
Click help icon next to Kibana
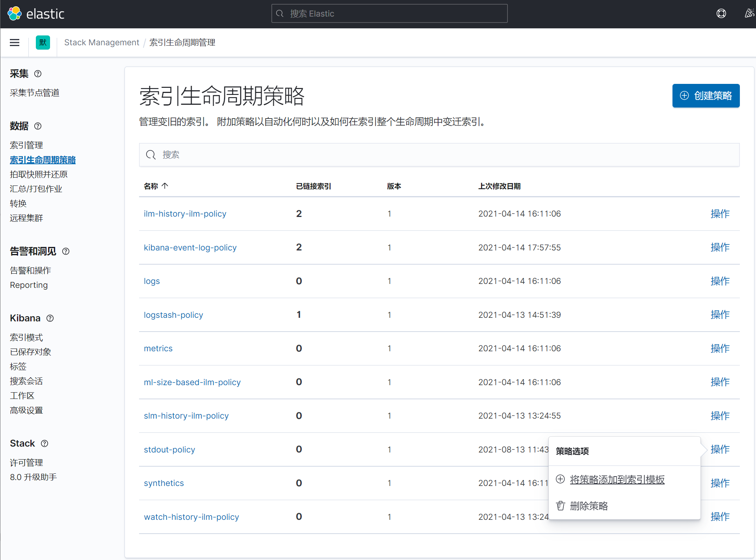click(x=50, y=318)
